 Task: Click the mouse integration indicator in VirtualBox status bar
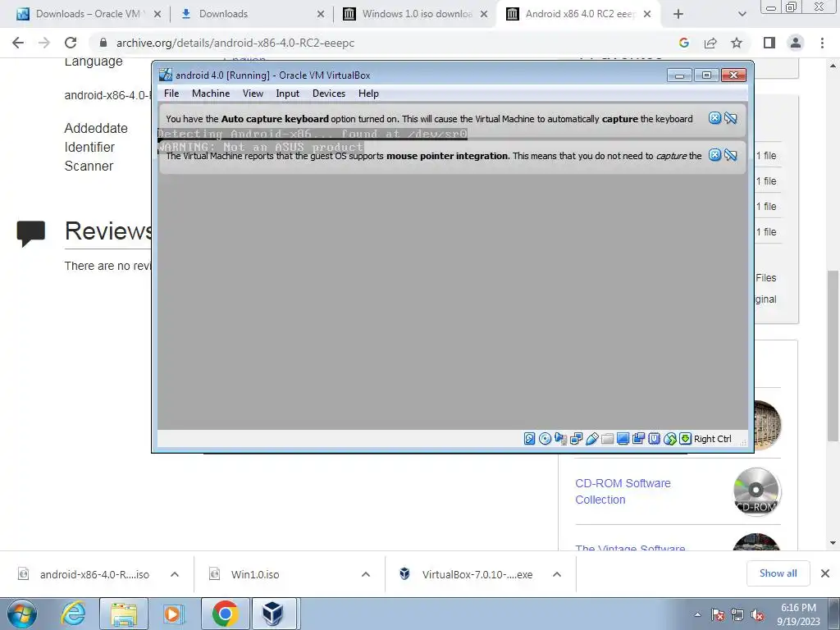tap(669, 439)
